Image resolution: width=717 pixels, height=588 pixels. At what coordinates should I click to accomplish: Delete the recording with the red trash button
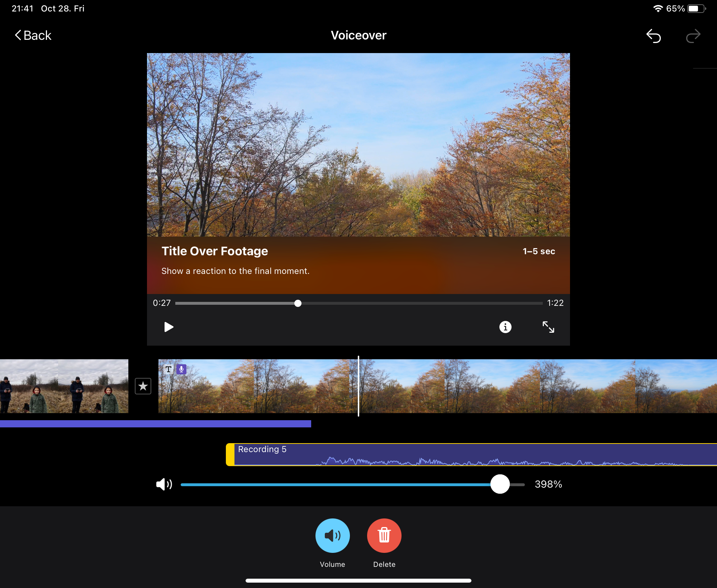[384, 536]
